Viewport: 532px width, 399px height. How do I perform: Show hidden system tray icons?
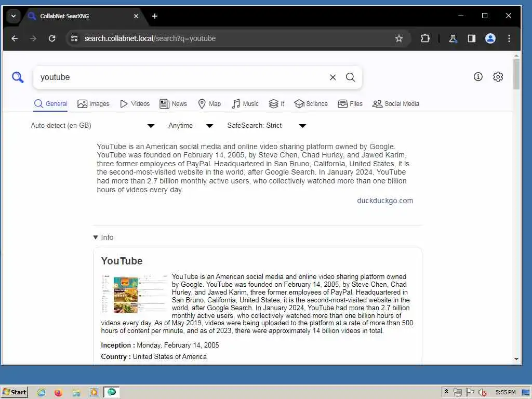click(x=446, y=392)
